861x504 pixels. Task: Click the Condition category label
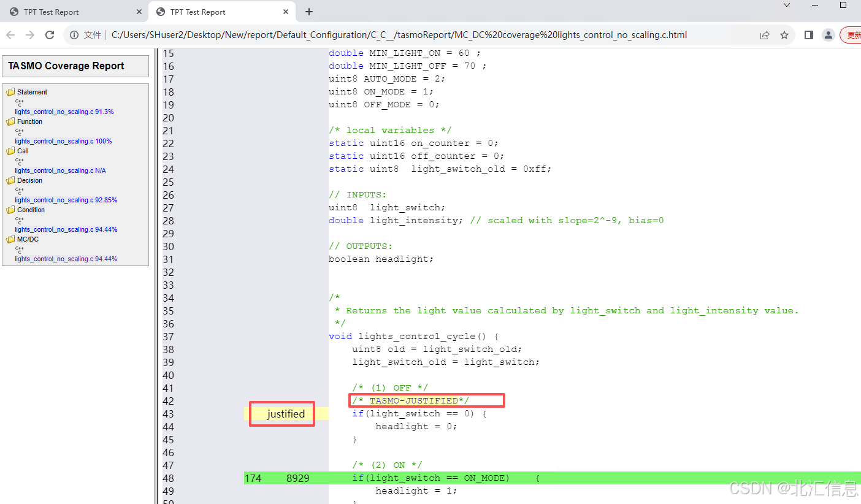pyautogui.click(x=31, y=210)
